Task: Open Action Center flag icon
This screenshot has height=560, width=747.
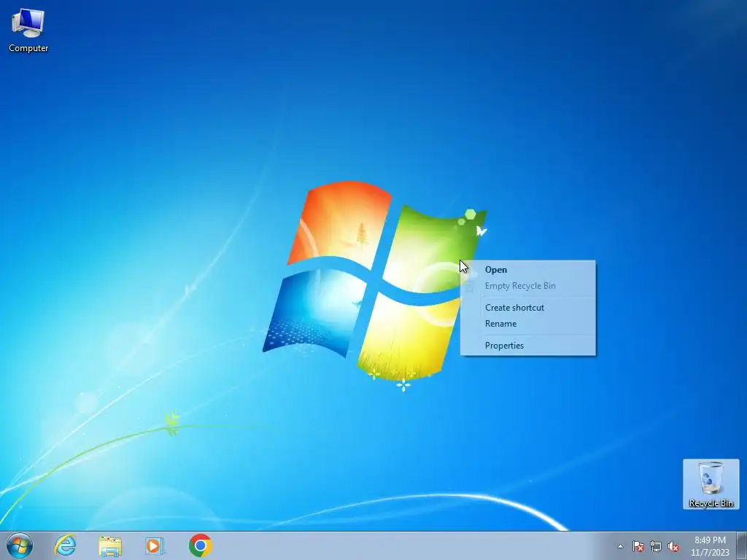Action: (638, 546)
